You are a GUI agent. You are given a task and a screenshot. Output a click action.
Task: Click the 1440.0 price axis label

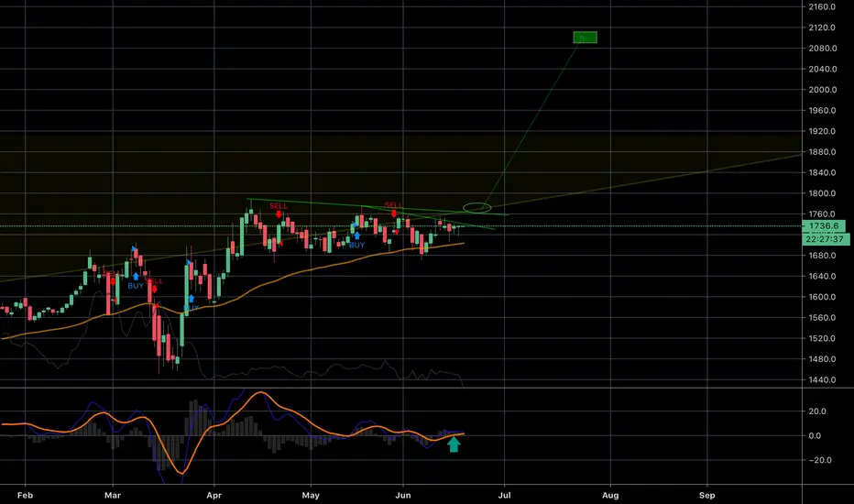823,379
